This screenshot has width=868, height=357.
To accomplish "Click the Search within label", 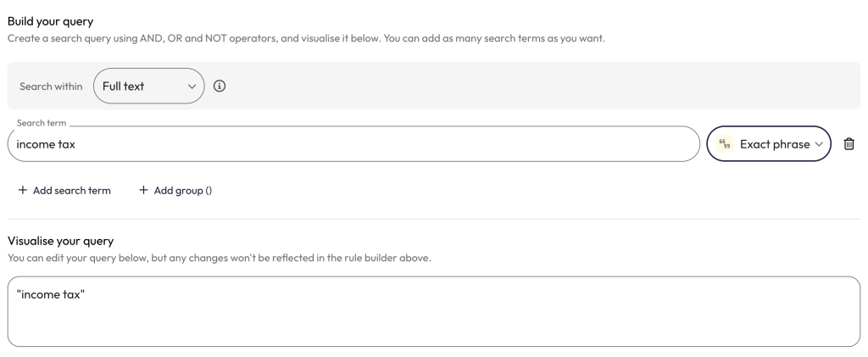I will pyautogui.click(x=51, y=86).
